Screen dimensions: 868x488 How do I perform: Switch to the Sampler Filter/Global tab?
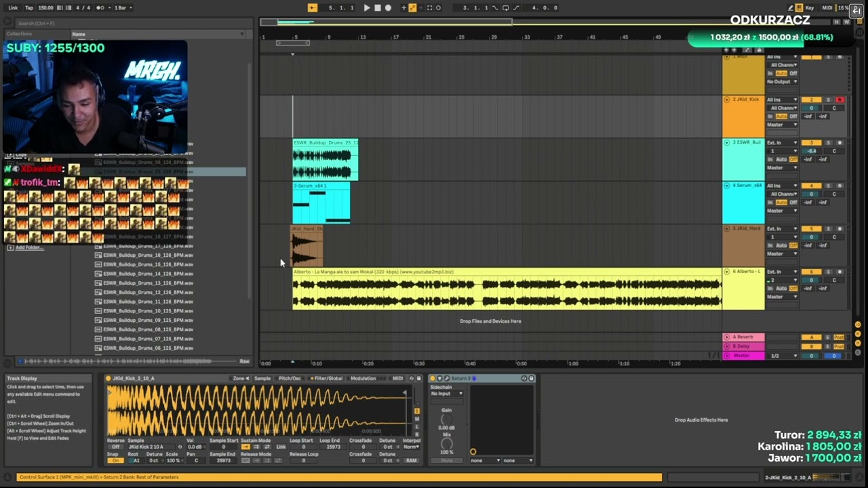click(326, 378)
